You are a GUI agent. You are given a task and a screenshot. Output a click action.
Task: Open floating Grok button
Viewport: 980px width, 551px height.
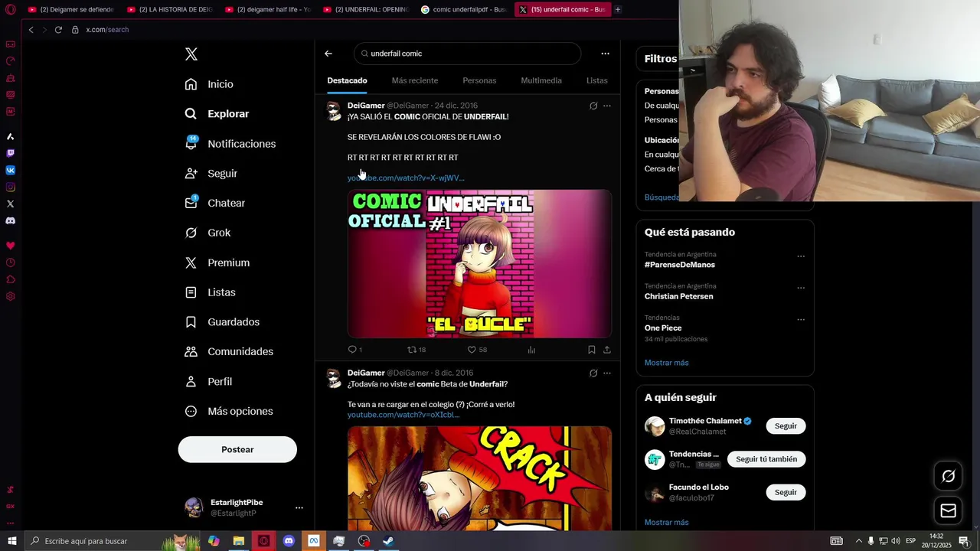coord(948,476)
